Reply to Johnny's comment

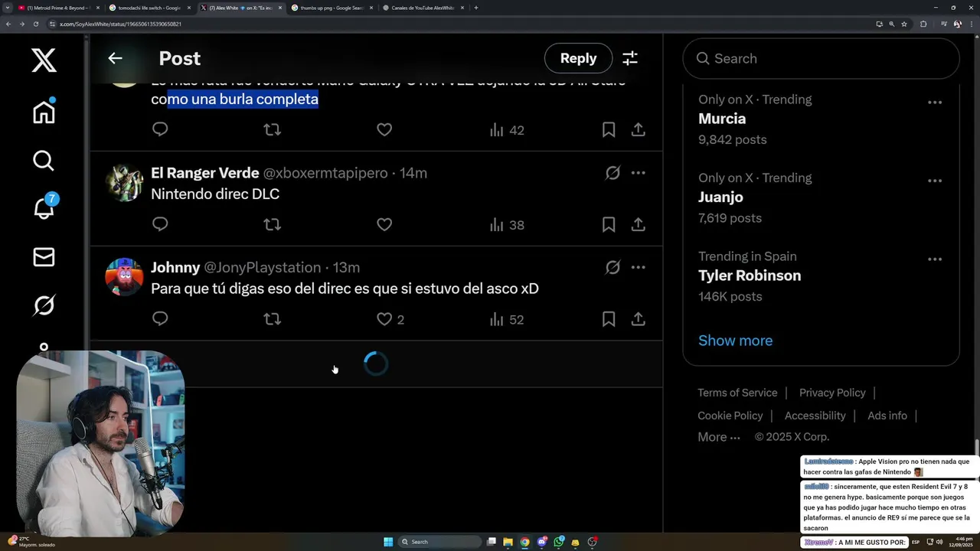[160, 318]
